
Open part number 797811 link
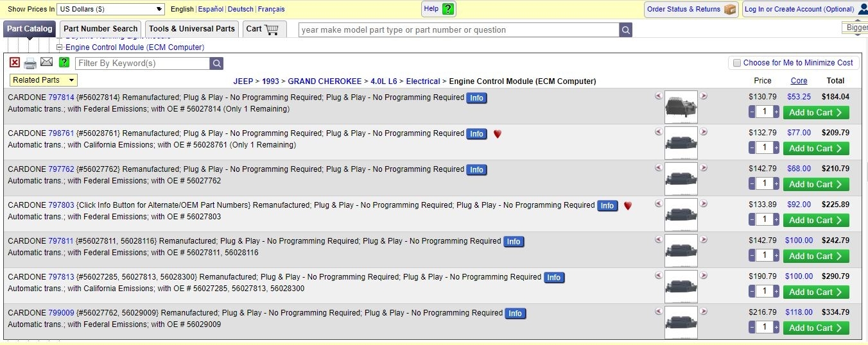pyautogui.click(x=61, y=241)
